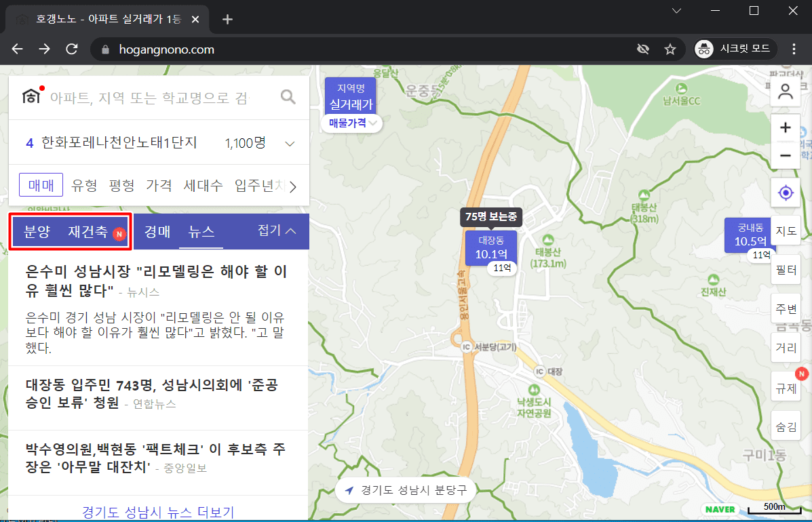812x522 pixels.
Task: Open the 평형 filter
Action: click(121, 185)
